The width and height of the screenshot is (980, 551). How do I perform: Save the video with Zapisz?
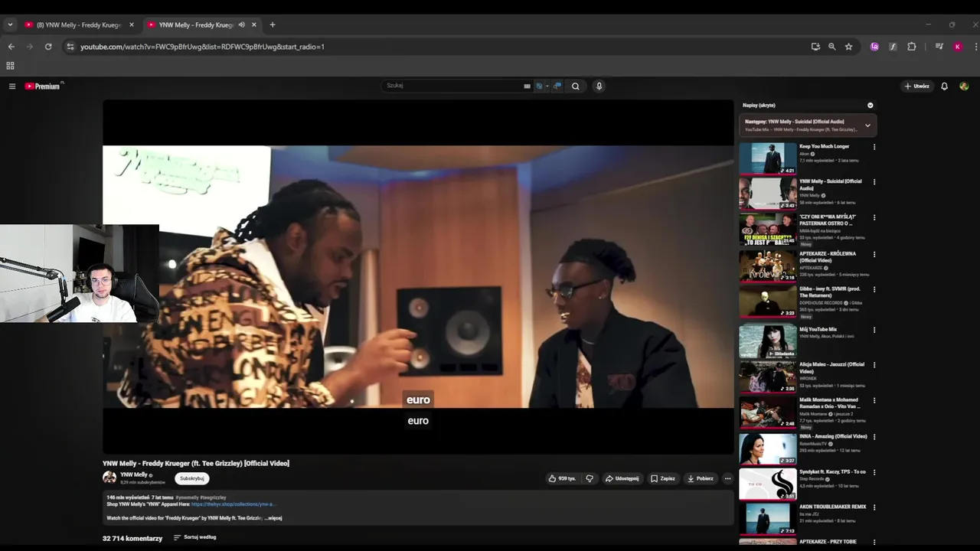(663, 478)
